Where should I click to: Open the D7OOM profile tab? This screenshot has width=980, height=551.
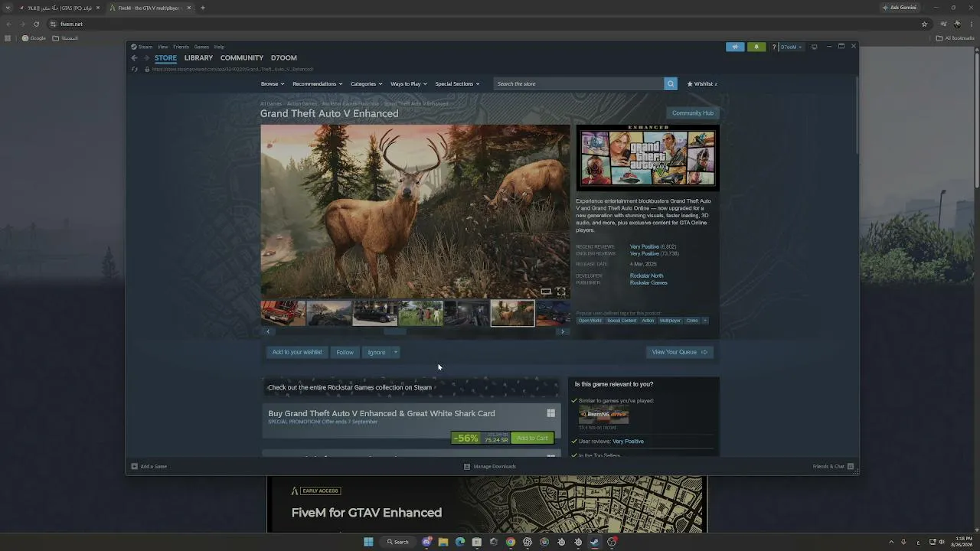(284, 58)
